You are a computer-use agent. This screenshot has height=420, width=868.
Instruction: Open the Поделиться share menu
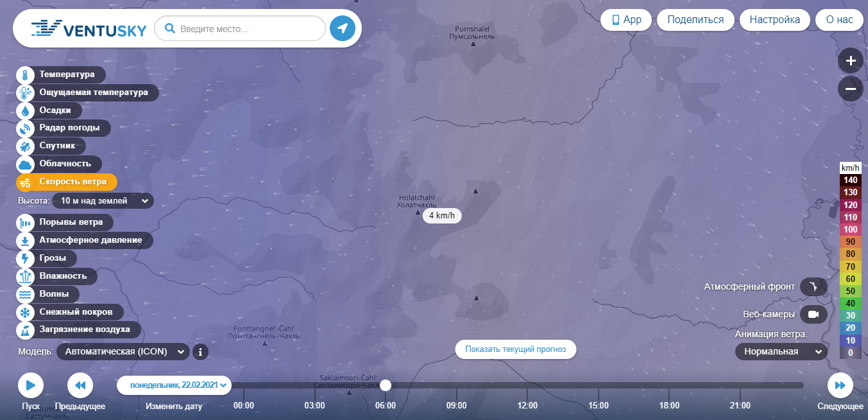(695, 19)
